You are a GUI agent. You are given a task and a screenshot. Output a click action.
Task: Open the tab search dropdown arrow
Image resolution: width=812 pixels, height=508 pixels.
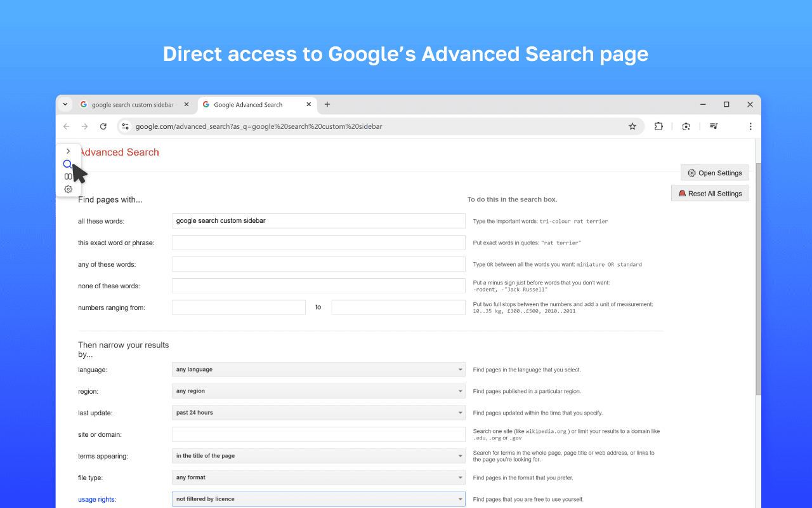coord(65,104)
